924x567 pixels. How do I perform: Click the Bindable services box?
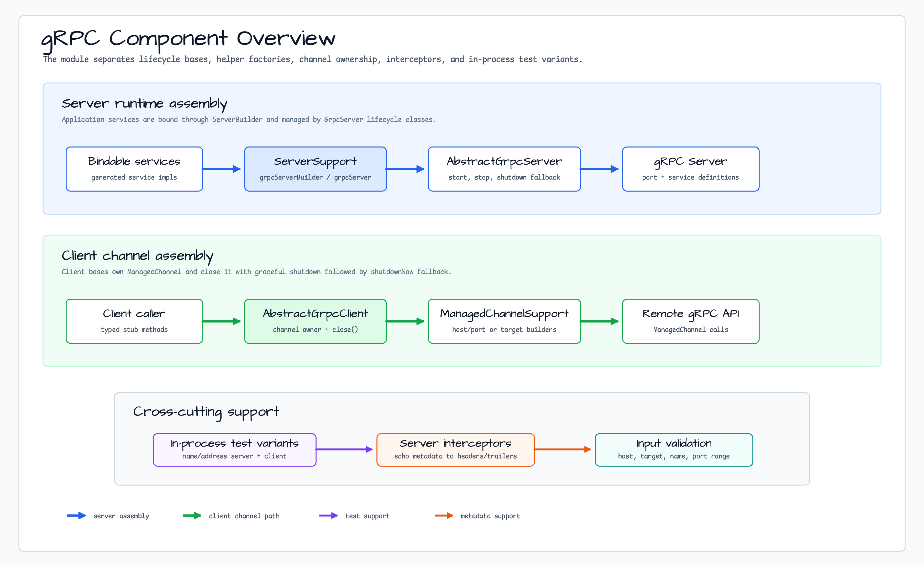134,169
